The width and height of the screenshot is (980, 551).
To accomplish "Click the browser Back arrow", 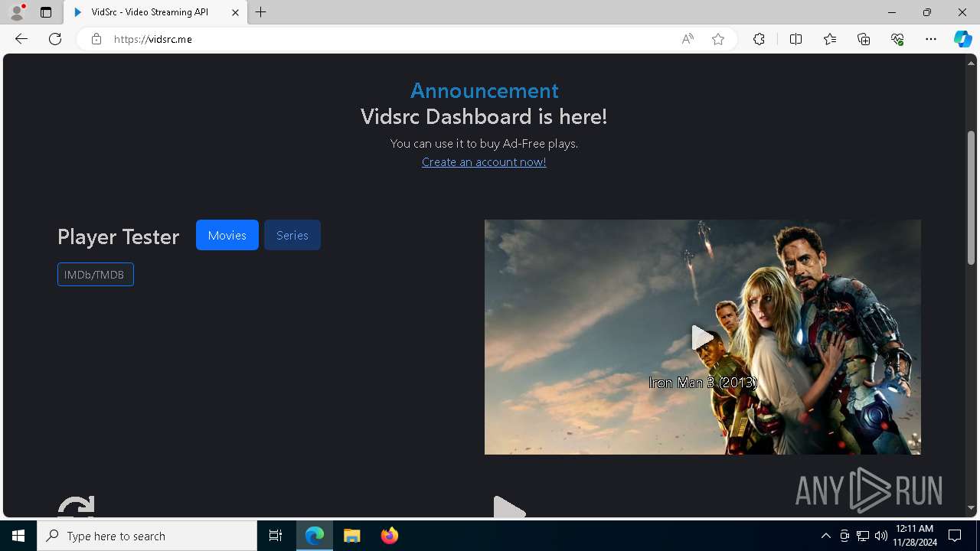I will point(21,39).
